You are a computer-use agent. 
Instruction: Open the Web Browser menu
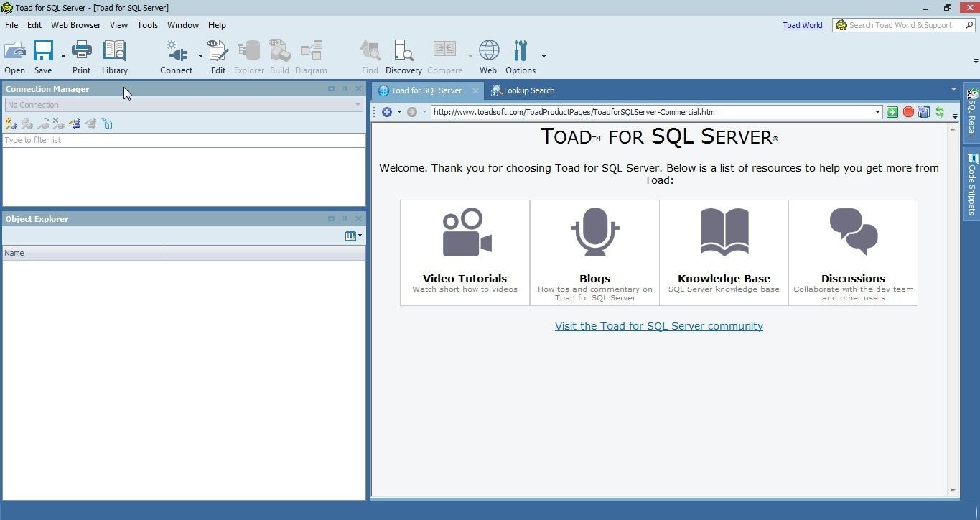tap(75, 25)
